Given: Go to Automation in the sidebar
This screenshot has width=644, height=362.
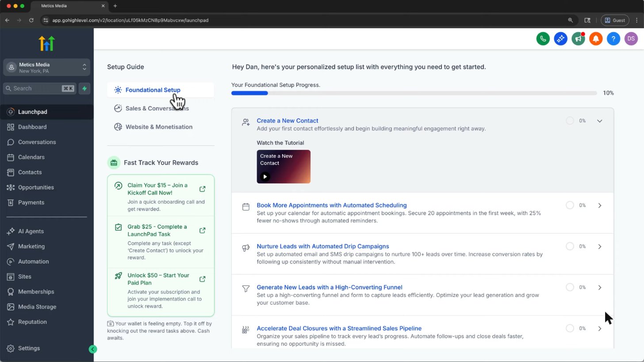Looking at the screenshot, I should point(46,261).
